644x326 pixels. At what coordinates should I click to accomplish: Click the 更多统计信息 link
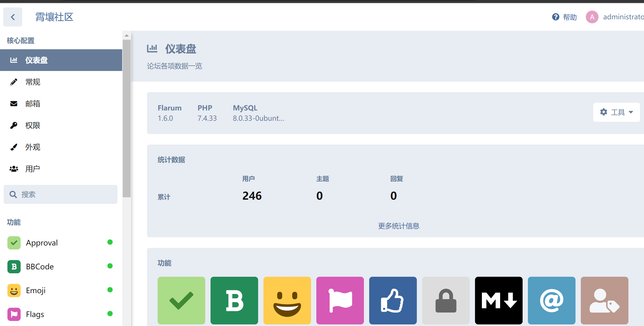click(399, 226)
